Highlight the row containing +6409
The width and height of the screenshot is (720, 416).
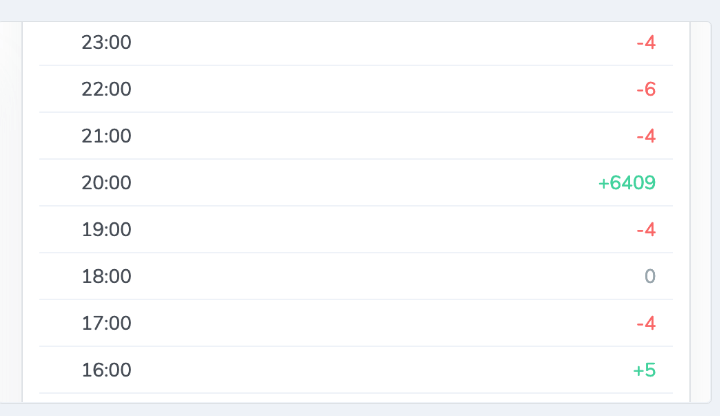(356, 183)
